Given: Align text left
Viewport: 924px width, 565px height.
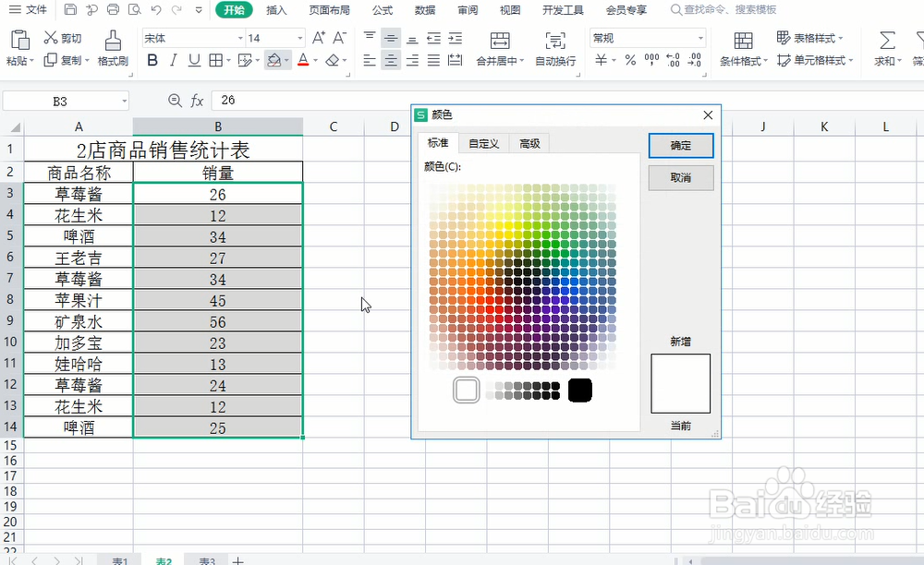Looking at the screenshot, I should pyautogui.click(x=370, y=60).
